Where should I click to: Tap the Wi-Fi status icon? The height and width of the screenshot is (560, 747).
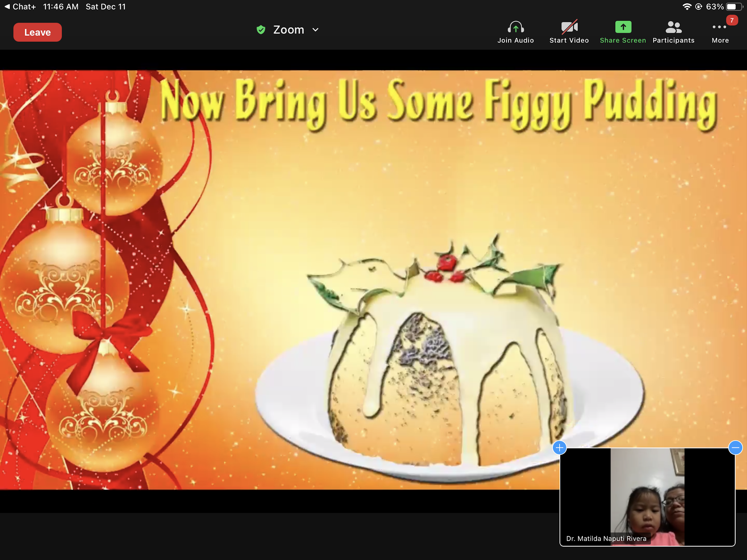pyautogui.click(x=686, y=7)
